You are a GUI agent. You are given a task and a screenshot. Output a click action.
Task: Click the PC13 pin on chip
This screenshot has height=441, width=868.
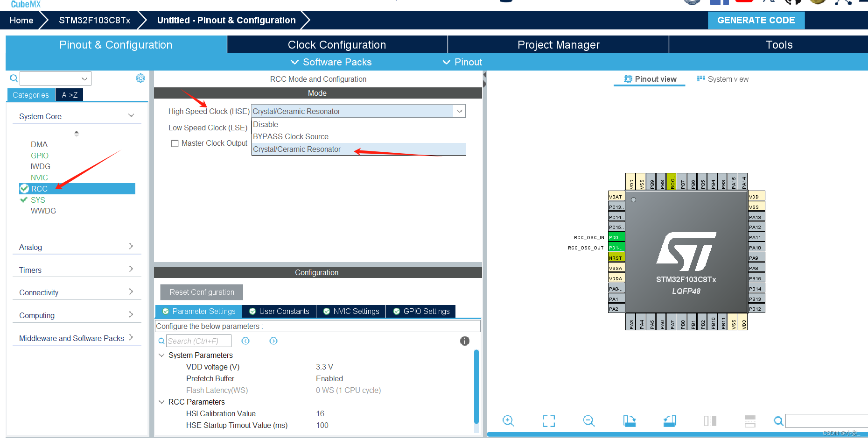pos(616,207)
